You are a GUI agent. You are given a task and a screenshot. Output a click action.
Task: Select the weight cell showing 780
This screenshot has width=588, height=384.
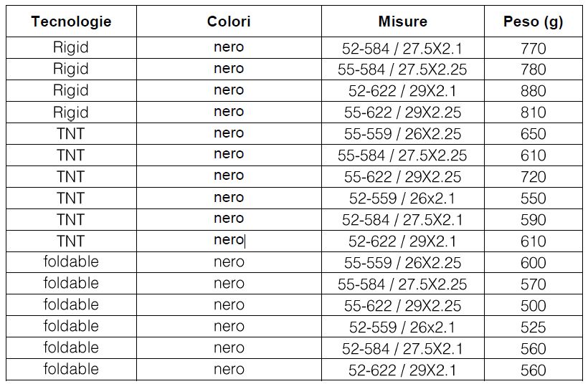(x=534, y=69)
